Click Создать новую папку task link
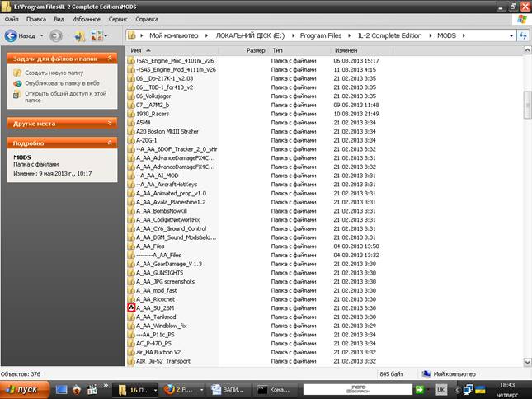Screen dimensions: 532x399 point(54,73)
